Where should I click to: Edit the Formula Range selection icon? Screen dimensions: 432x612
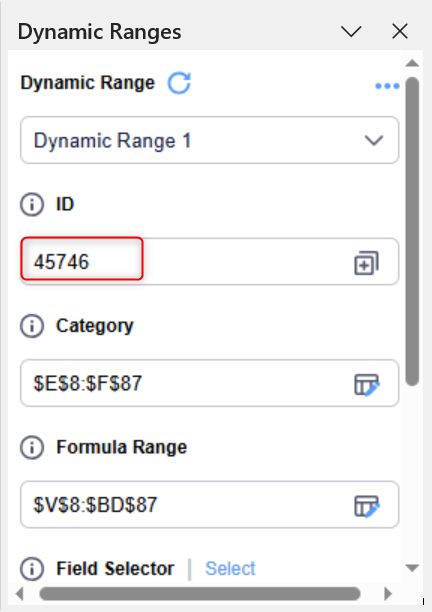tap(366, 506)
